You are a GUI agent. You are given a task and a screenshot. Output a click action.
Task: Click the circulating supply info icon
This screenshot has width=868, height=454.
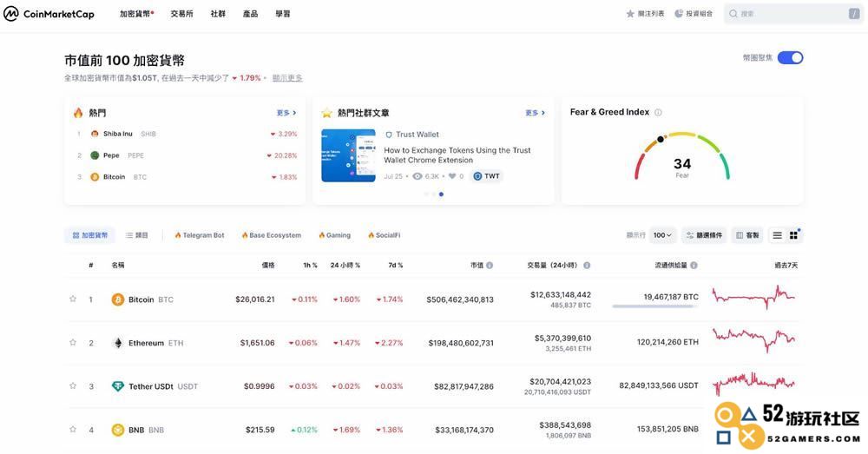[694, 266]
